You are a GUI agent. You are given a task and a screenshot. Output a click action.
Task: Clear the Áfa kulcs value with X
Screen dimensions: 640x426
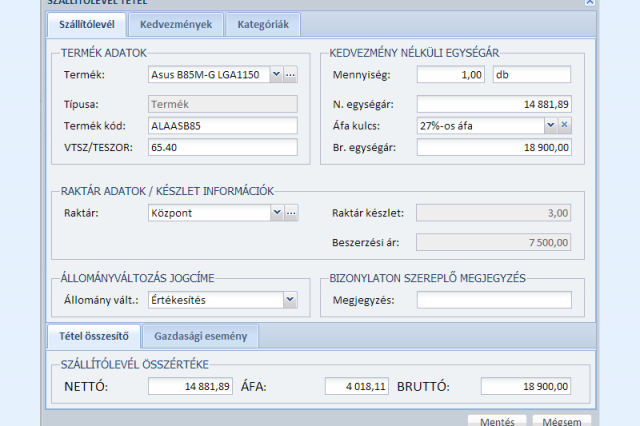[564, 125]
